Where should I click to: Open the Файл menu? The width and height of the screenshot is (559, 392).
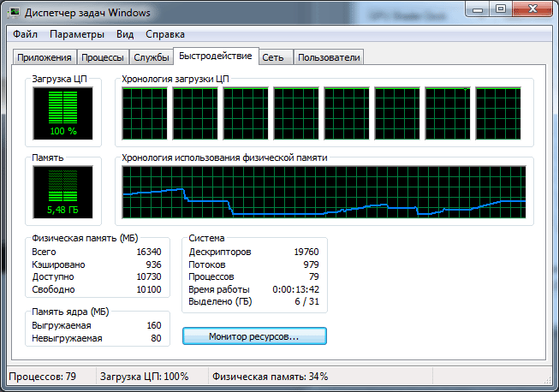point(26,34)
